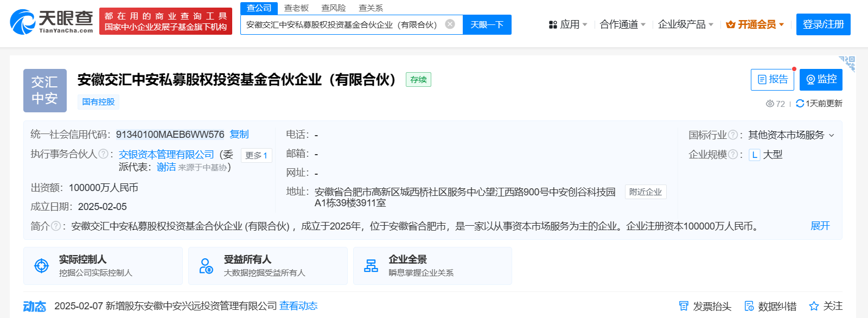The height and width of the screenshot is (318, 868).
Task: Click the 动态 label
Action: [x=35, y=307]
